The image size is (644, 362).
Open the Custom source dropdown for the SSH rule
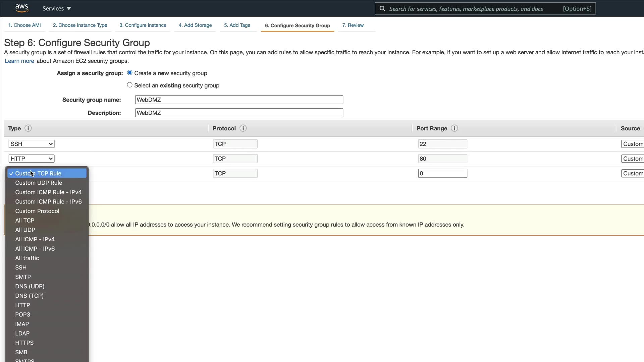pos(633,144)
